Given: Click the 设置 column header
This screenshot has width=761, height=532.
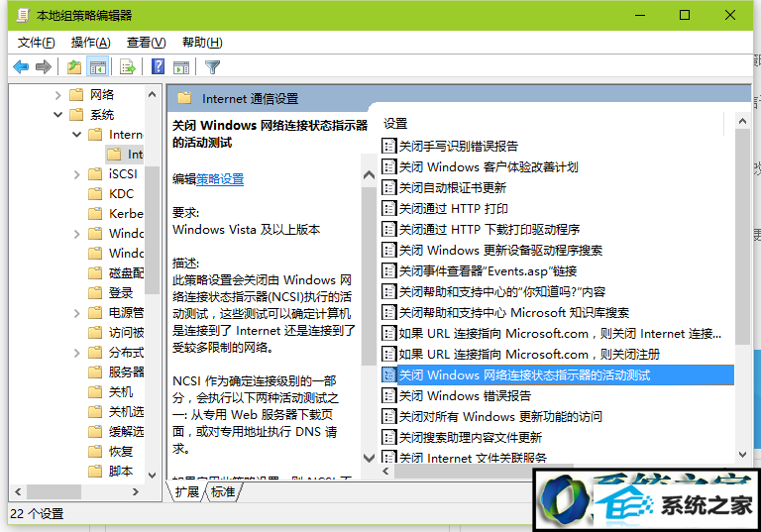Looking at the screenshot, I should (395, 123).
